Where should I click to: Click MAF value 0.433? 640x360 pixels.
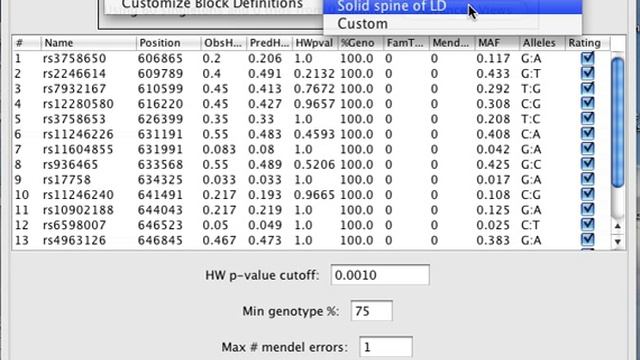tap(493, 73)
